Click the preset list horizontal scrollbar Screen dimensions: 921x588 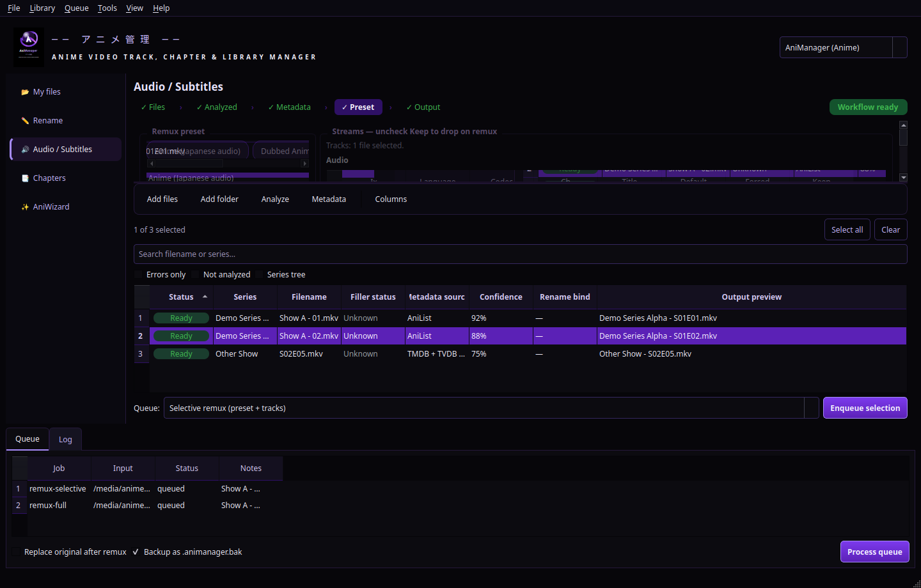(228, 164)
